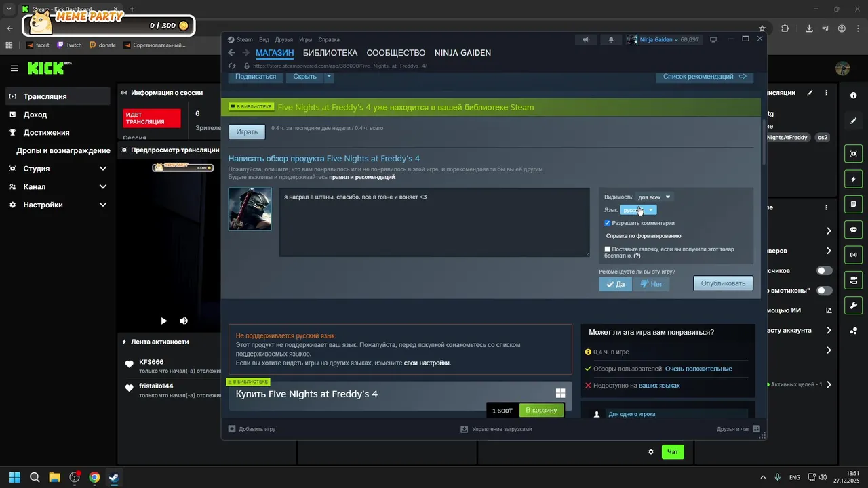The image size is (868, 488).
Task: Open Visibility dropdown для всех
Action: point(654,197)
